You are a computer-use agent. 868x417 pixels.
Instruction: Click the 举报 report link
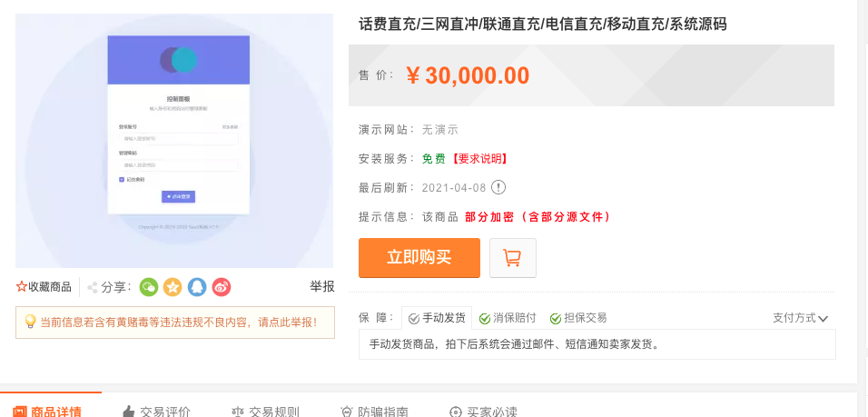point(321,286)
